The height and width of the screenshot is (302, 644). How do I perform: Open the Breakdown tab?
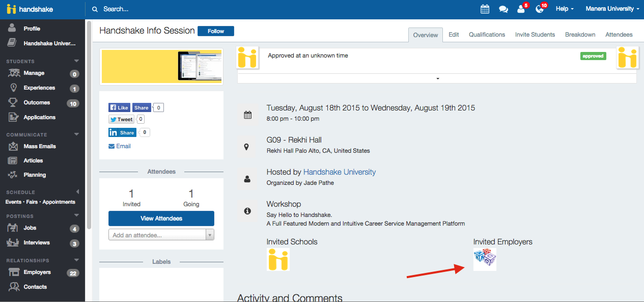pyautogui.click(x=580, y=35)
